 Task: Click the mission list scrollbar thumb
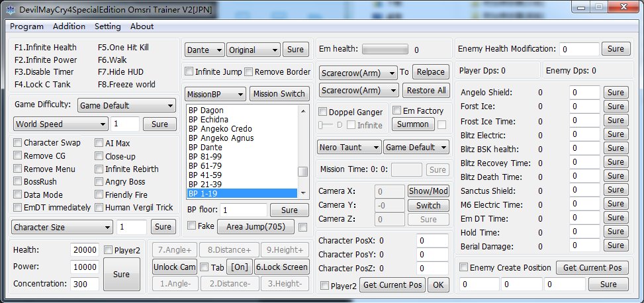click(x=302, y=171)
